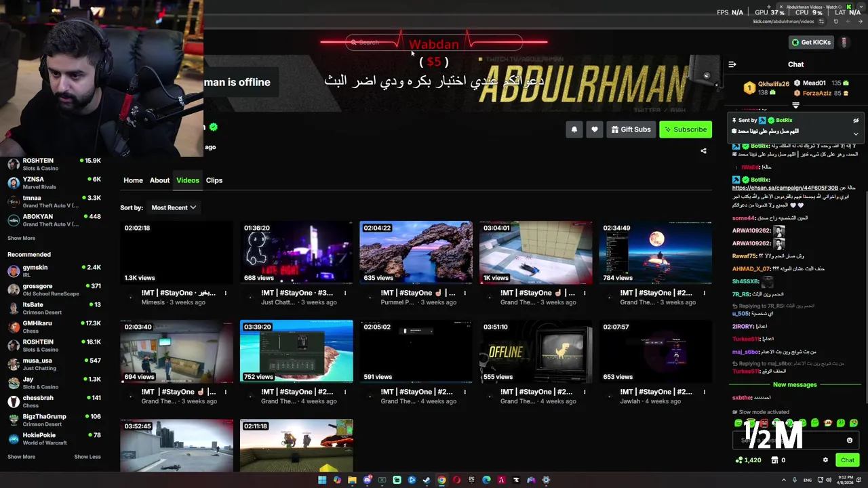Open the Home tab

133,180
